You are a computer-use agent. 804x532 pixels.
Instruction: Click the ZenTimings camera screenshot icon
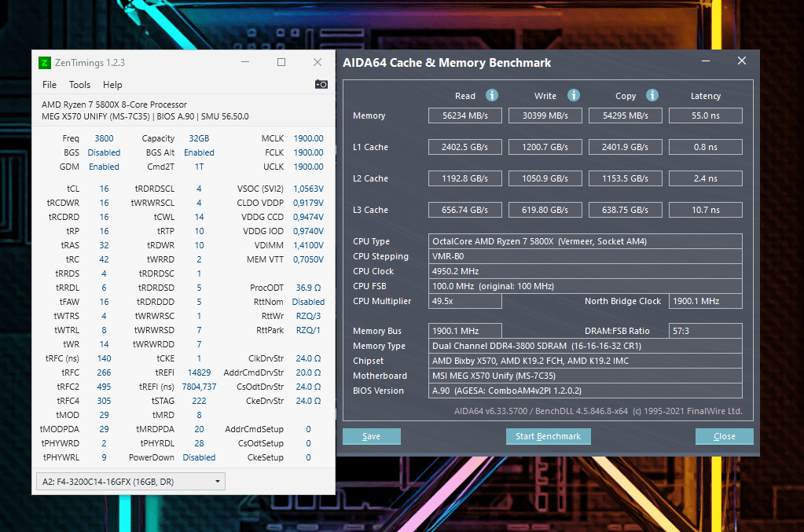321,84
